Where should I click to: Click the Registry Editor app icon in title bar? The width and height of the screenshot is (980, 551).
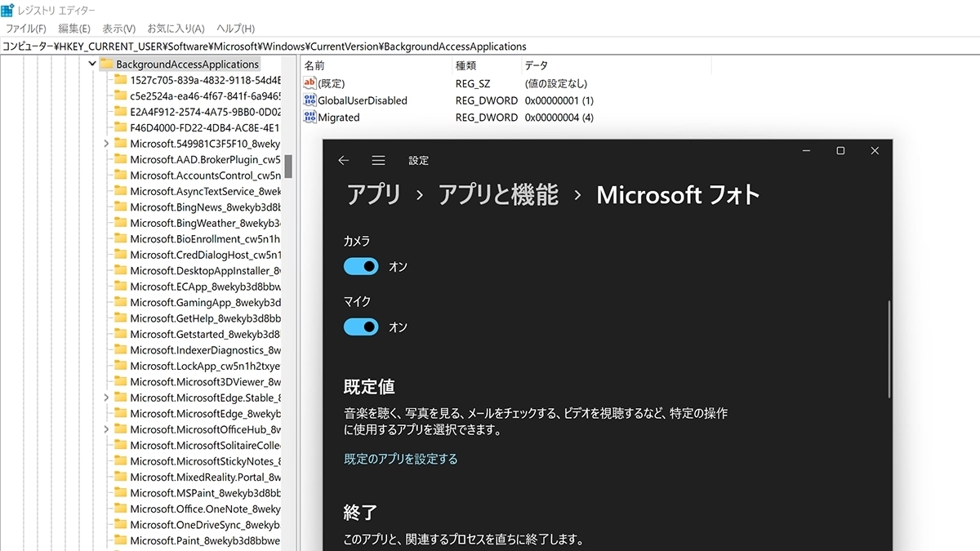[x=7, y=11]
